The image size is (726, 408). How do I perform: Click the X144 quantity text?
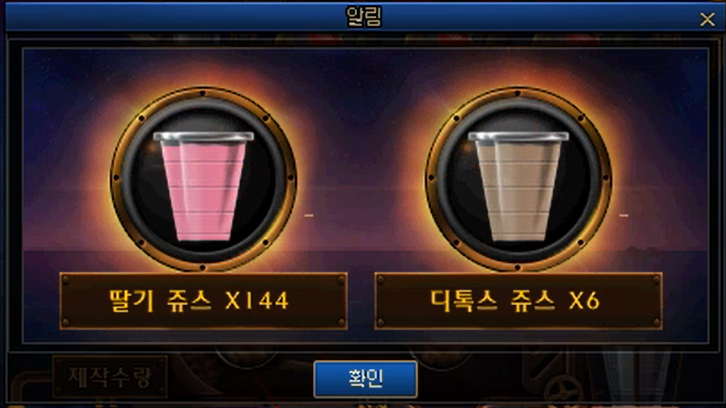point(257,301)
